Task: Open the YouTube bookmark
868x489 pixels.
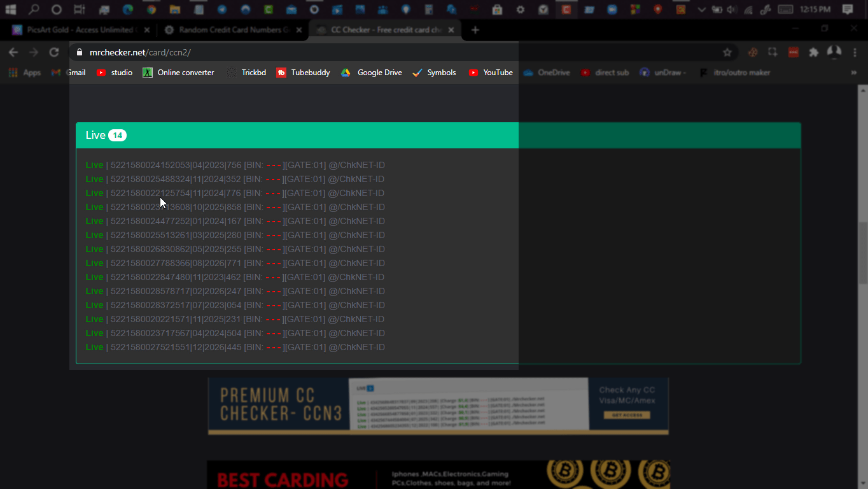Action: click(x=491, y=73)
